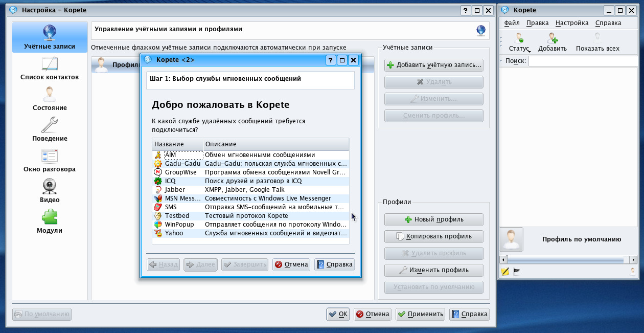The width and height of the screenshot is (644, 333).
Task: Click globe icon in settings header
Action: pos(481,31)
